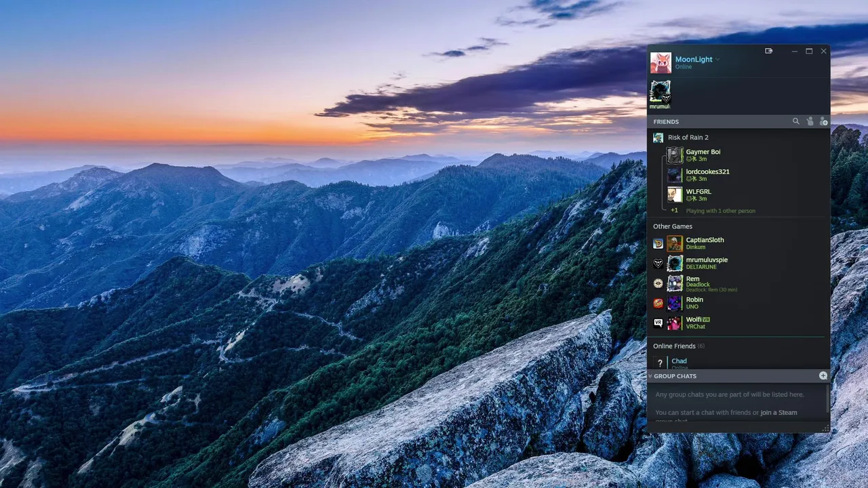The height and width of the screenshot is (488, 868).
Task: Collapse the Online Friends group
Action: (679, 346)
